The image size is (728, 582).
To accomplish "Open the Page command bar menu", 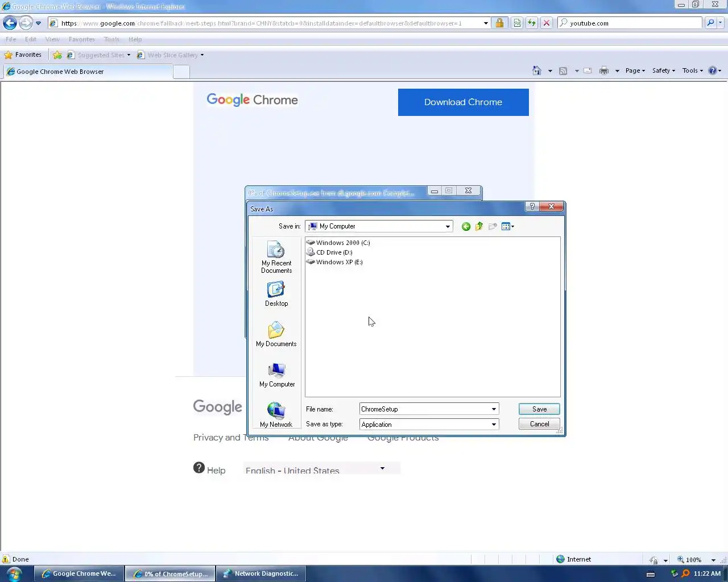I will click(635, 70).
